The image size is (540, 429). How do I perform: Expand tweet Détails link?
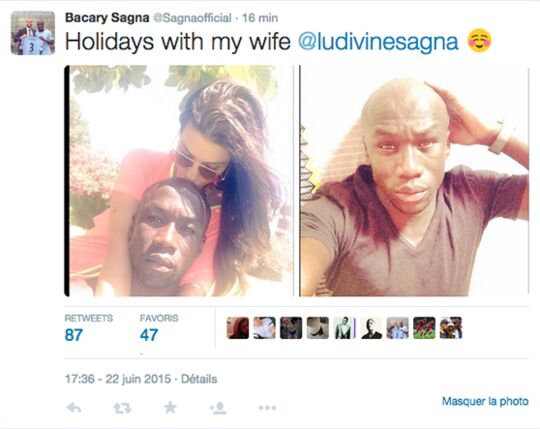(199, 379)
